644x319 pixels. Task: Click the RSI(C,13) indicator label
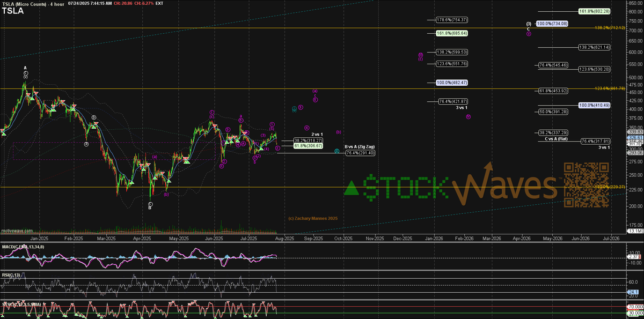11,276
